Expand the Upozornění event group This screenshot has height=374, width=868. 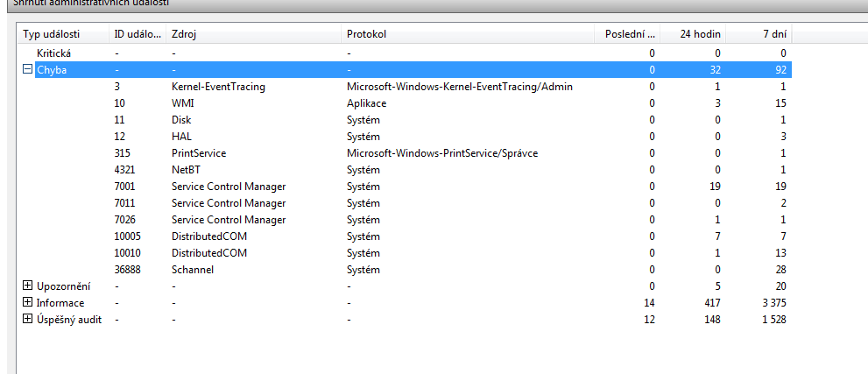27,286
